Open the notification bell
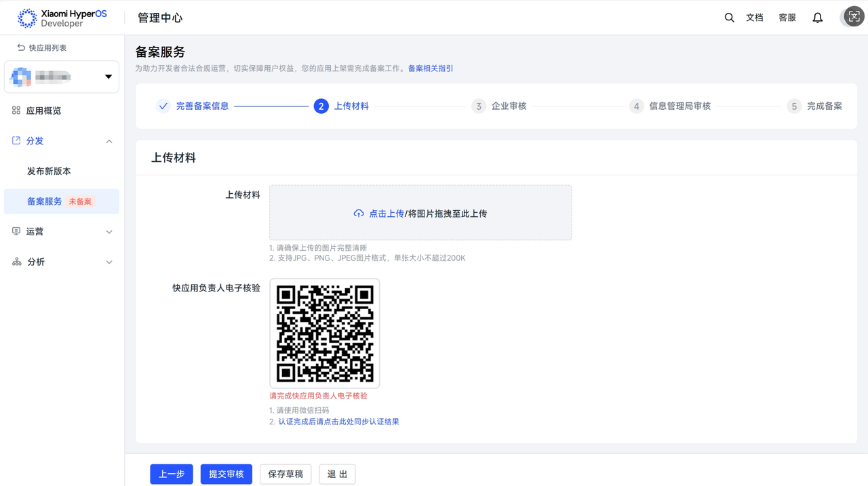The height and width of the screenshot is (486, 868). pyautogui.click(x=818, y=18)
